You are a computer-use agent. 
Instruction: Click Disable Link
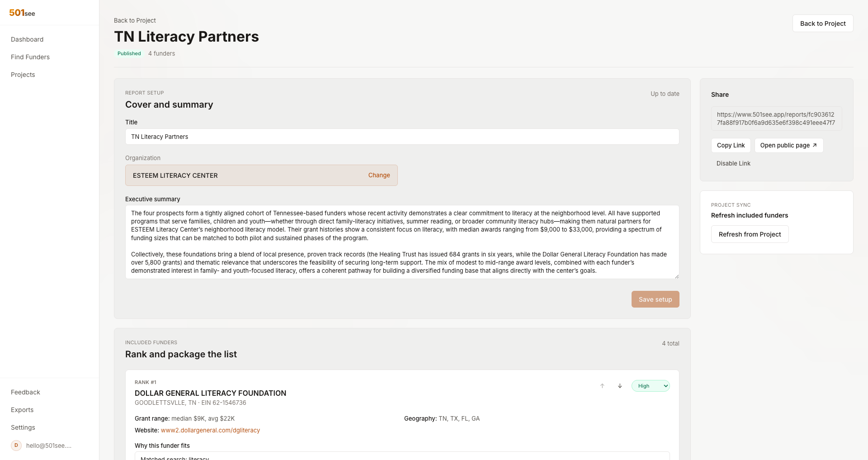click(733, 163)
